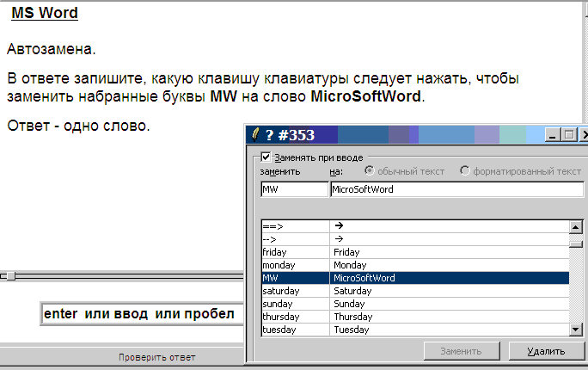Click the 'Sunday' replacement cell
This screenshot has width=588, height=370.
click(450, 304)
